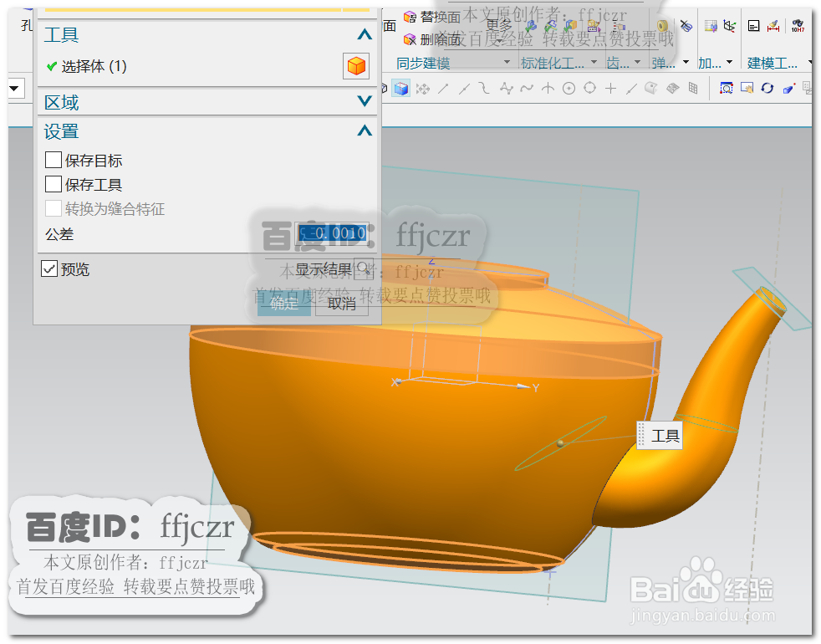This screenshot has height=644, width=821.
Task: Click the 确定 (OK) button
Action: pos(284,303)
